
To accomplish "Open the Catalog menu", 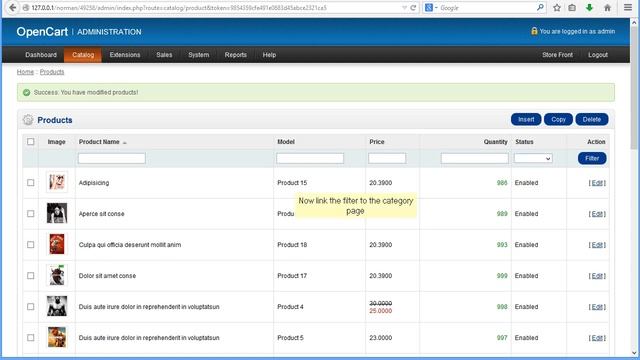I will pyautogui.click(x=83, y=55).
